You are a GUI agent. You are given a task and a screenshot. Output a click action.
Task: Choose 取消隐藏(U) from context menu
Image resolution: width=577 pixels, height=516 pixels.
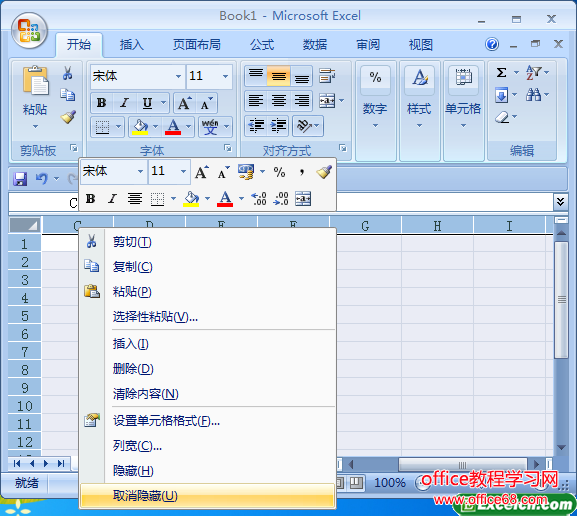(207, 496)
